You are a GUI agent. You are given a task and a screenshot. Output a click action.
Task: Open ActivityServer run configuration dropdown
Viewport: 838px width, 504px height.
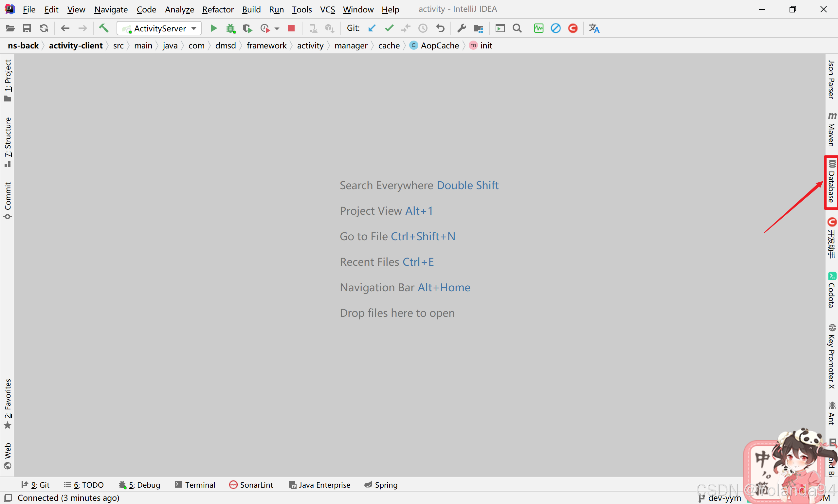click(159, 28)
